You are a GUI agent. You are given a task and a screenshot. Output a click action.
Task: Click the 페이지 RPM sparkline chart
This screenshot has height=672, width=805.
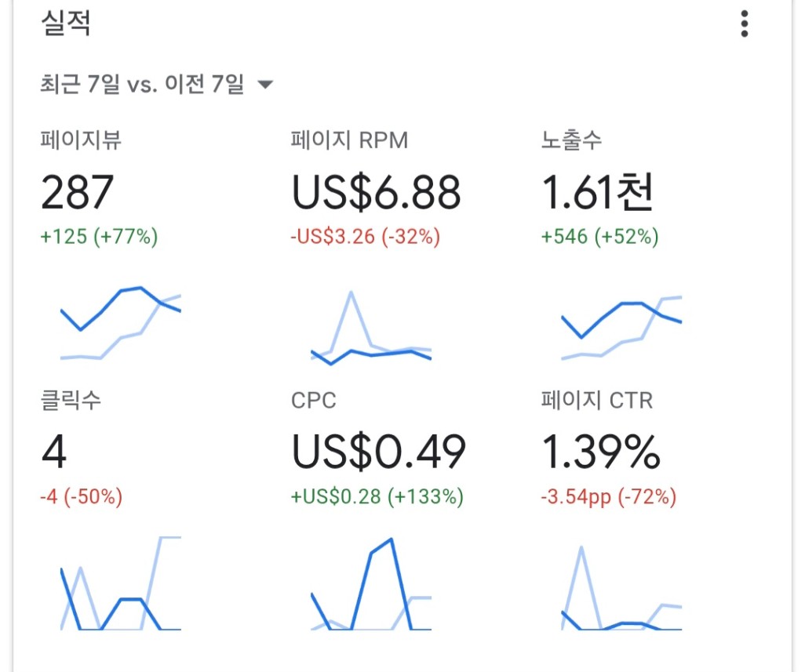pos(371,328)
